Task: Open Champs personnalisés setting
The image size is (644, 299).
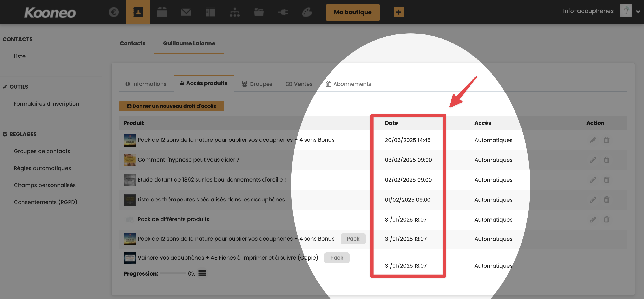Action: 45,185
